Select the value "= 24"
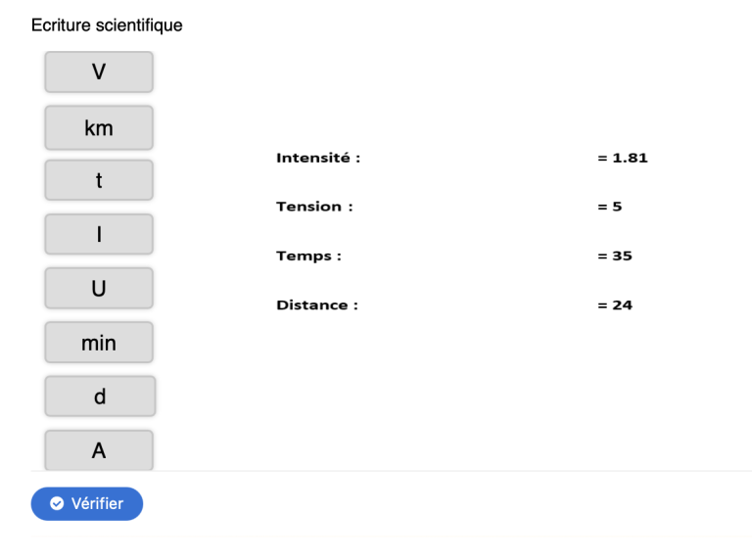Screen dimensions: 752x560 (x=615, y=304)
